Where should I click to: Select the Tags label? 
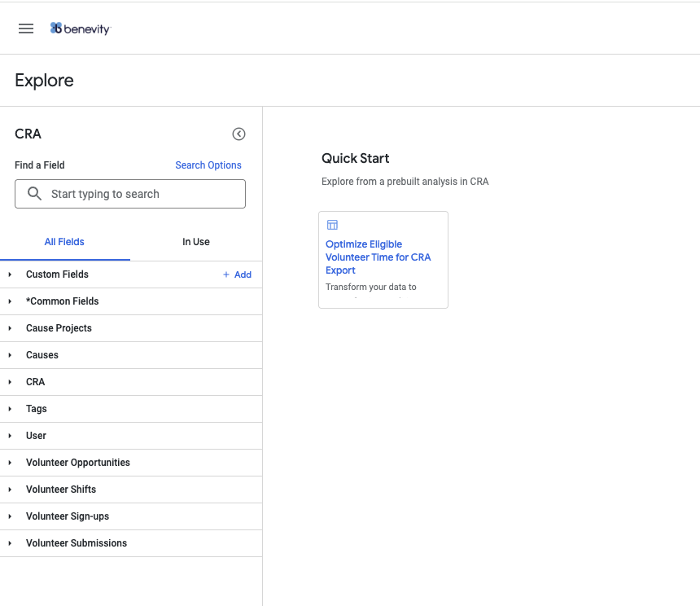36,409
